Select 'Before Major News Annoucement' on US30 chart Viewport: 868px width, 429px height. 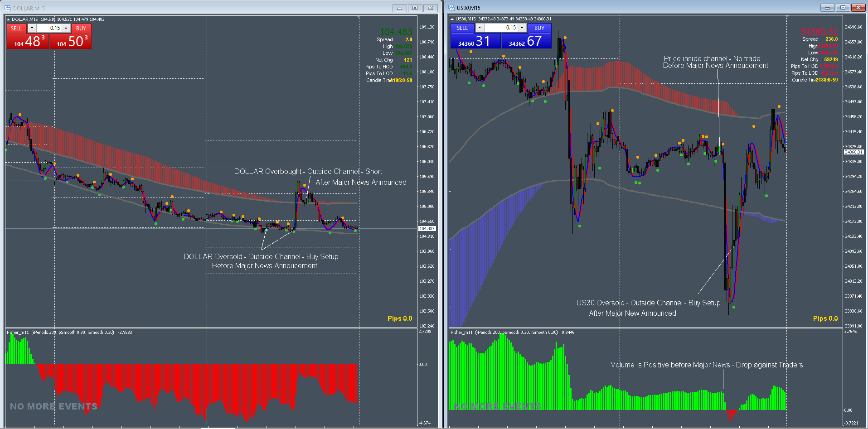click(716, 66)
